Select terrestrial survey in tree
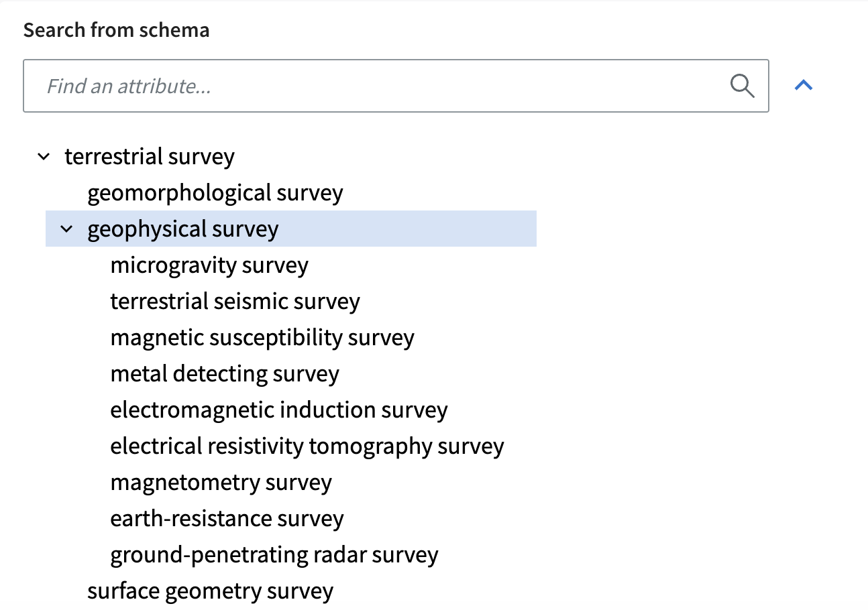868x610 pixels. click(x=150, y=157)
